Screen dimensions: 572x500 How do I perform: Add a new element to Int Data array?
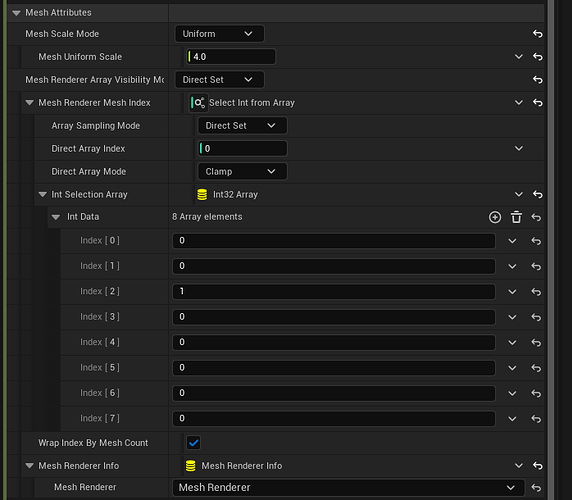point(495,217)
